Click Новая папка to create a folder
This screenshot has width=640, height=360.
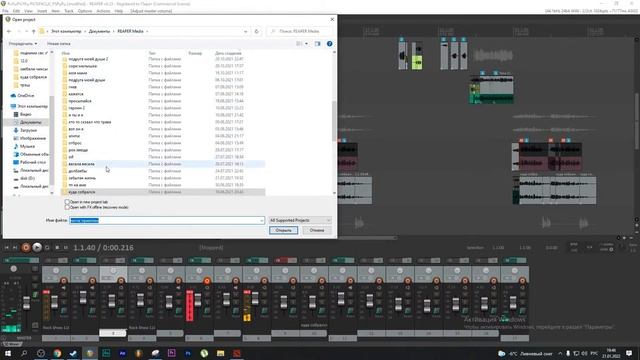[x=59, y=44]
